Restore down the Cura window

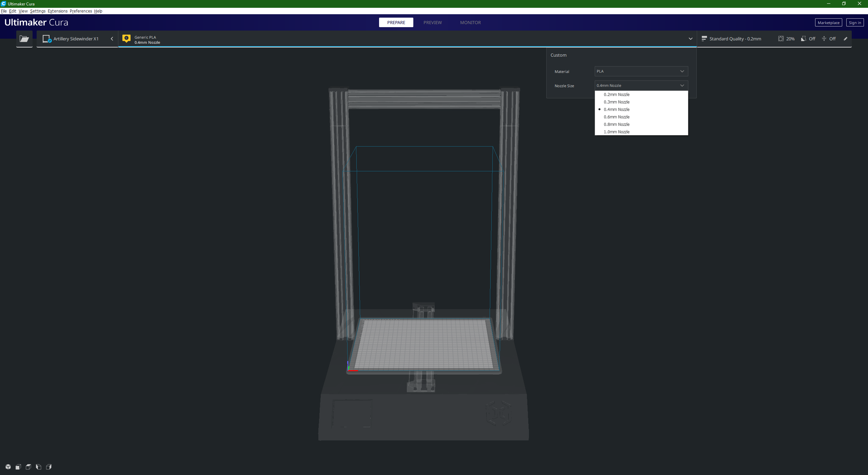(x=844, y=4)
